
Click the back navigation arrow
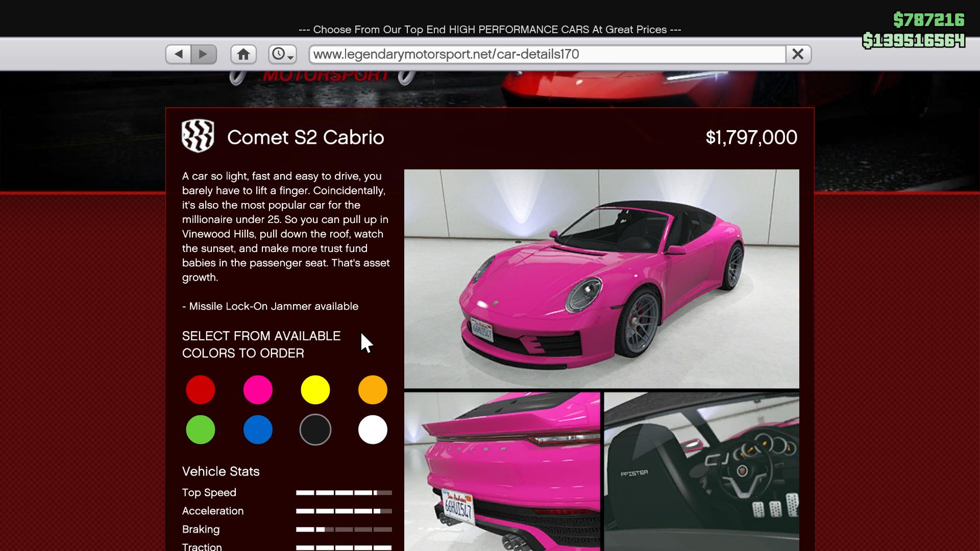click(x=178, y=54)
